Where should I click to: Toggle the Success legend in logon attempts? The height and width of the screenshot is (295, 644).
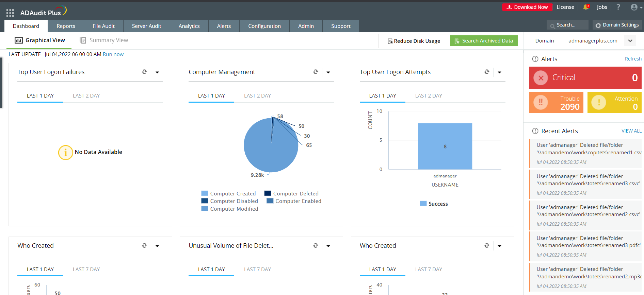coord(434,204)
